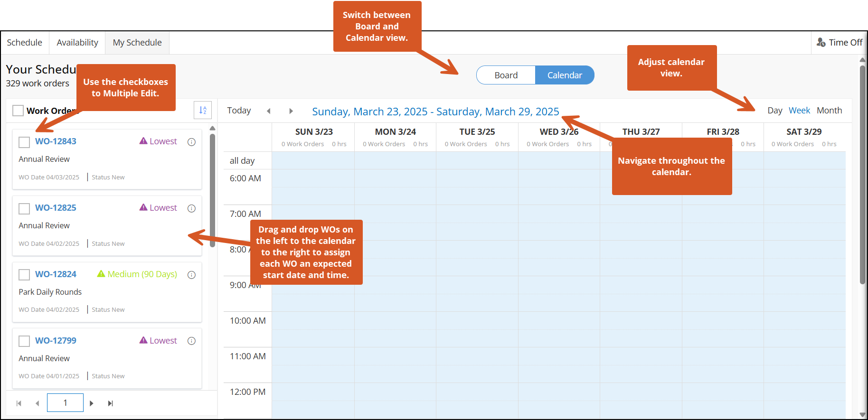Open info icon for WO-12843

pyautogui.click(x=191, y=142)
